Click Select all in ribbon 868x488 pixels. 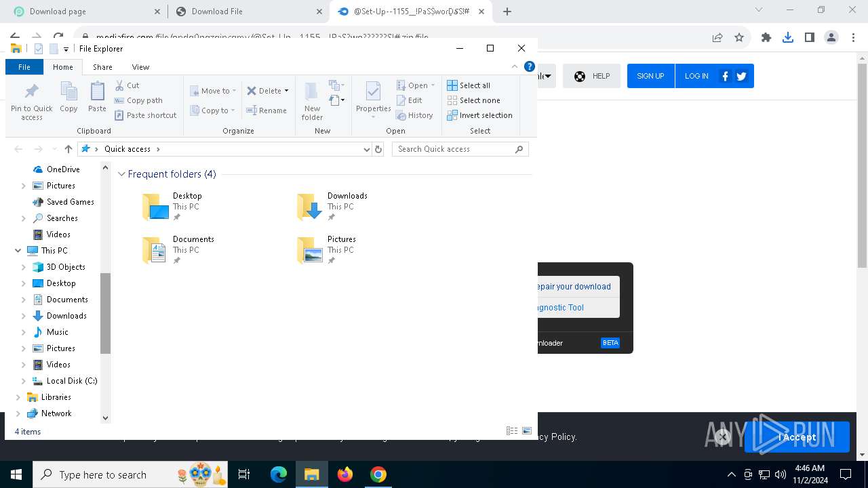click(x=469, y=85)
